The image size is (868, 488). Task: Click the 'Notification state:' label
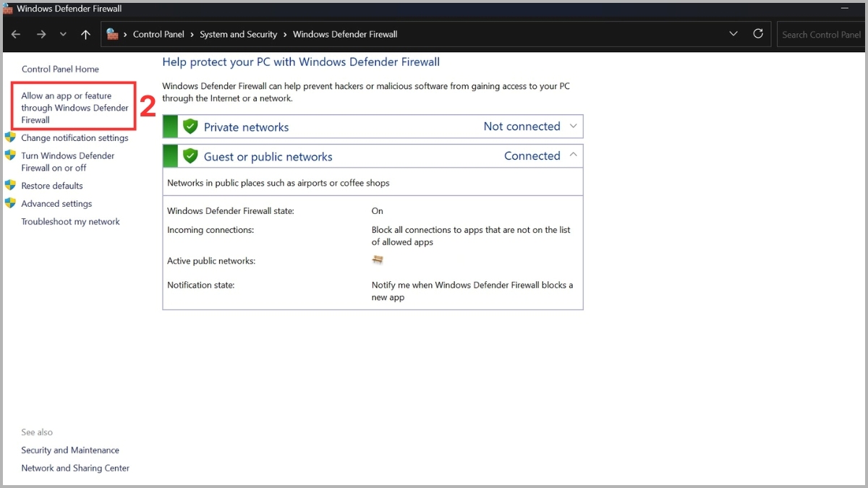tap(201, 286)
